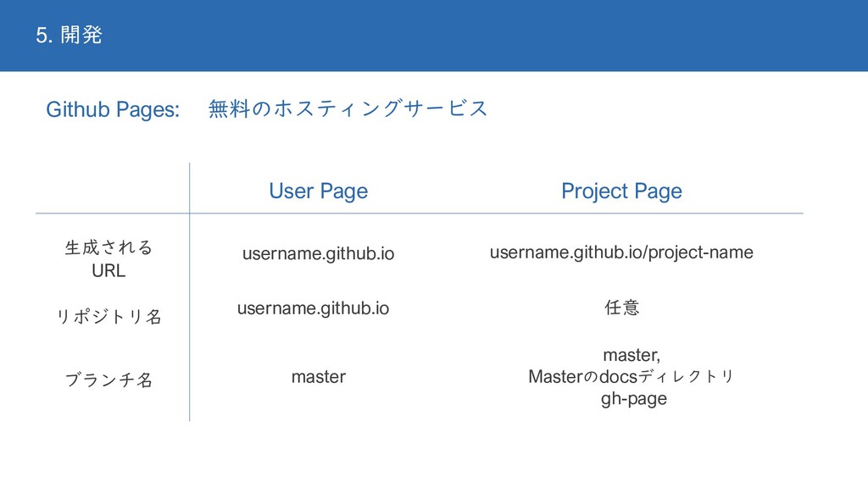Click 'master' under User Page
Viewport: 868px width, 488px height.
[319, 377]
